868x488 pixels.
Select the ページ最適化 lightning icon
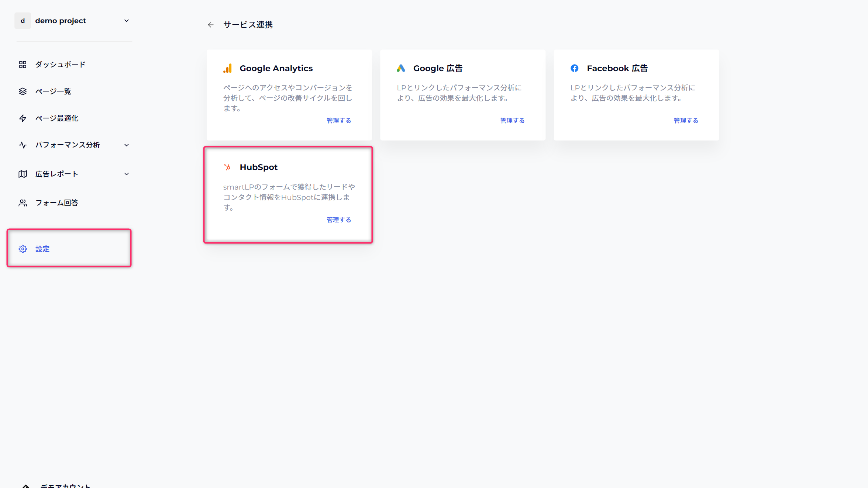click(23, 118)
